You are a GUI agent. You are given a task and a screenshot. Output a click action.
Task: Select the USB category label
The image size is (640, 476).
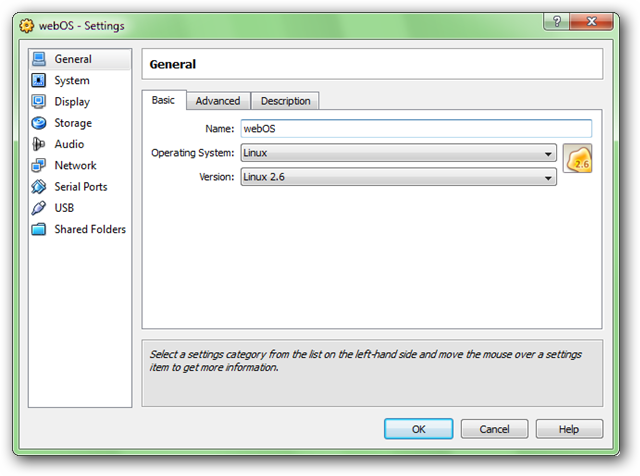click(x=64, y=208)
